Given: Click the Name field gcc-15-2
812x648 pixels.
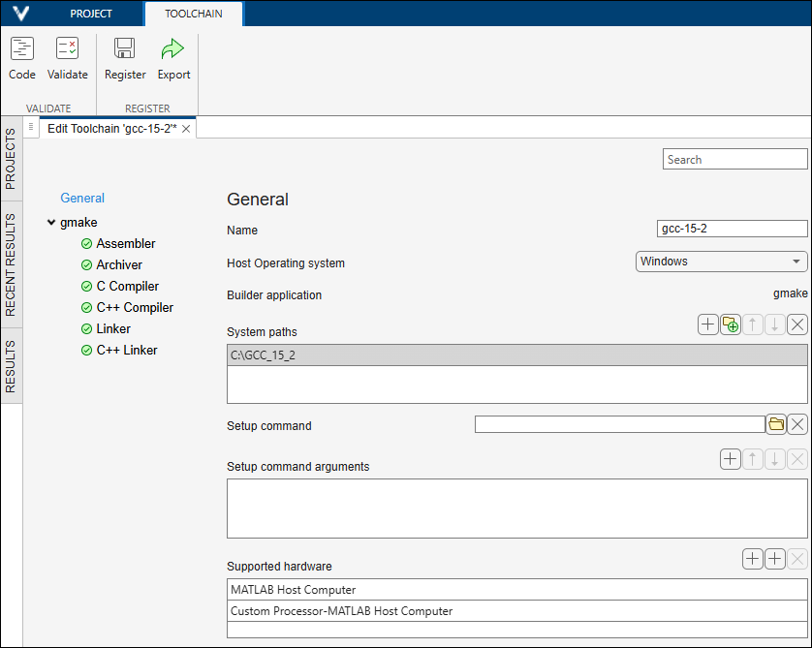Looking at the screenshot, I should [x=733, y=229].
